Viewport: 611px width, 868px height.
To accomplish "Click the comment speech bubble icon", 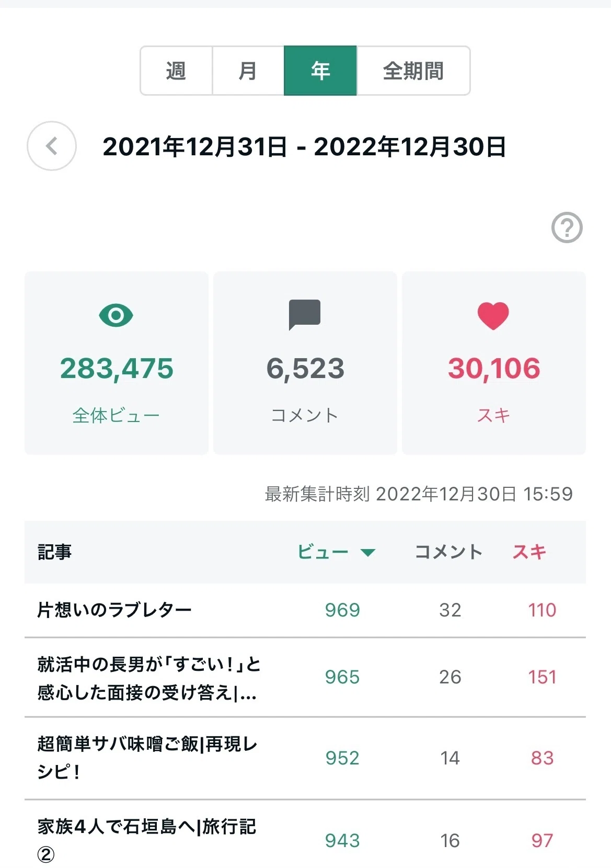I will click(x=305, y=315).
